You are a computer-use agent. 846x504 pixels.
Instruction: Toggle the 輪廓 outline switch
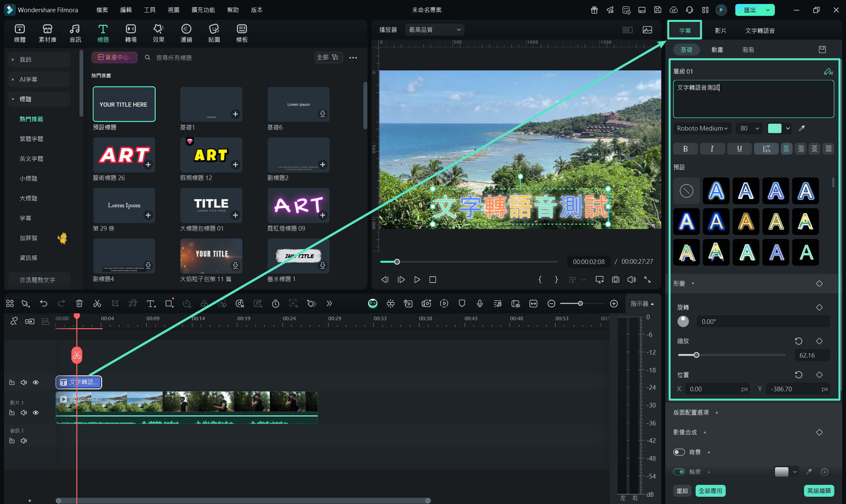(679, 472)
